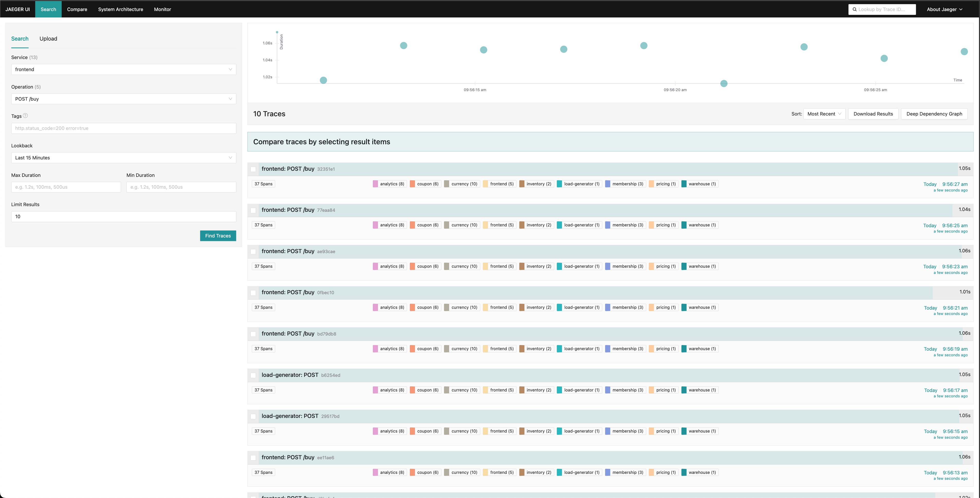Open the Monitor page
Viewport: 980px width, 498px height.
(162, 9)
